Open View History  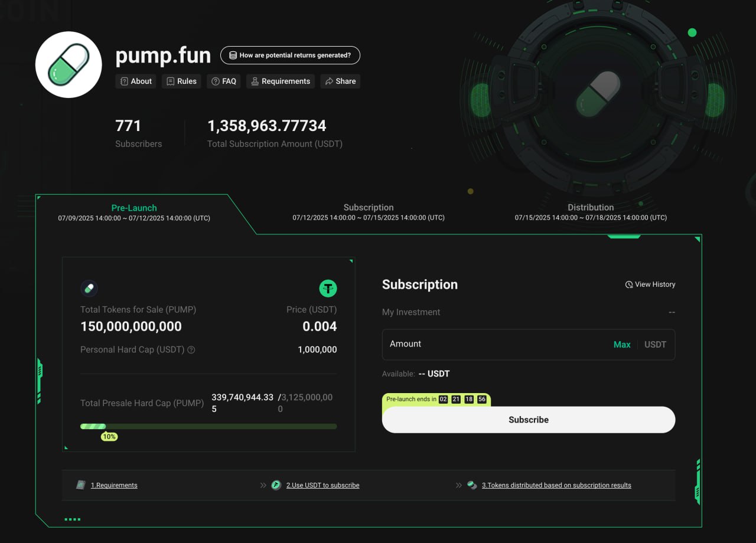click(650, 284)
